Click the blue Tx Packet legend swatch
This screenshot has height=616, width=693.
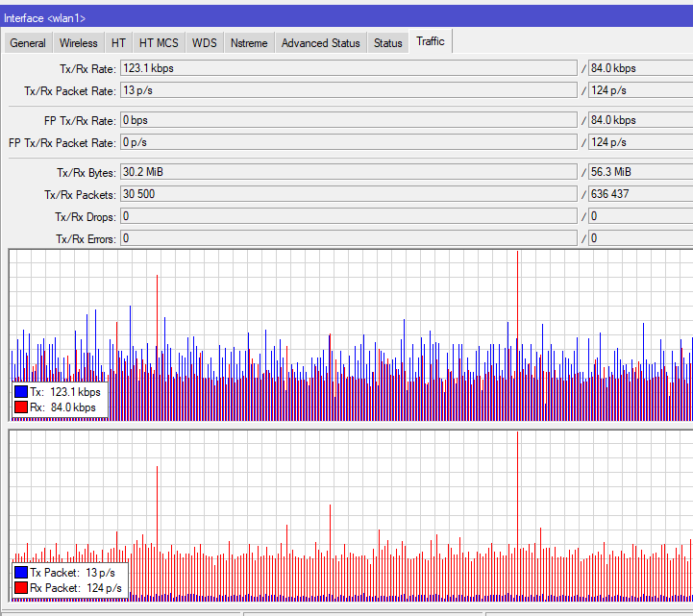coord(21,572)
